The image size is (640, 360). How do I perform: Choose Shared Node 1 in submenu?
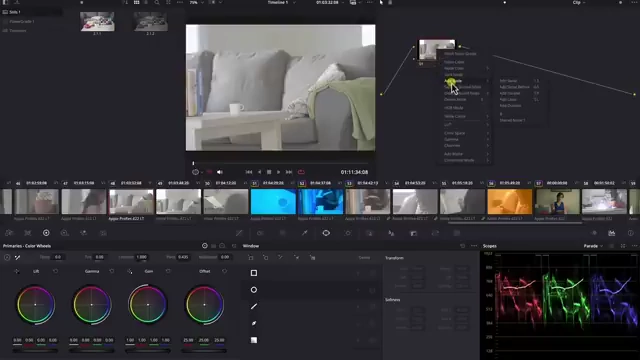[513, 120]
